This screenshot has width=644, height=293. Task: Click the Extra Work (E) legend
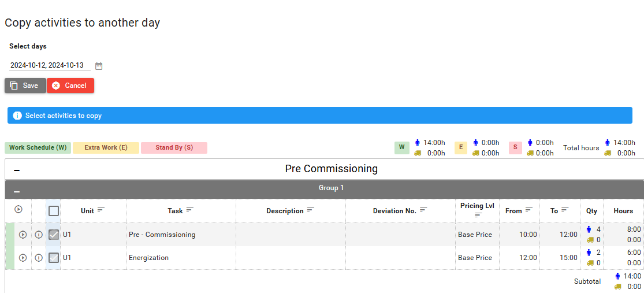point(106,147)
